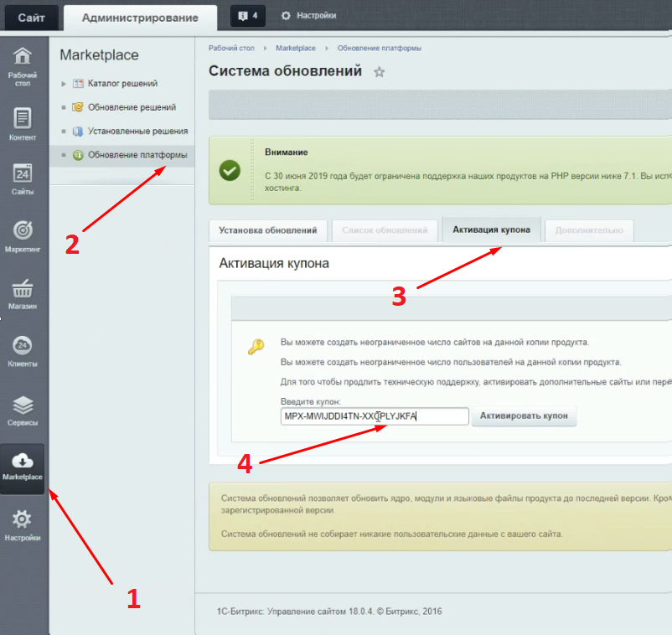Click Обновление платформы breadcrumb link
Viewport: 672px width, 635px height.
click(380, 48)
